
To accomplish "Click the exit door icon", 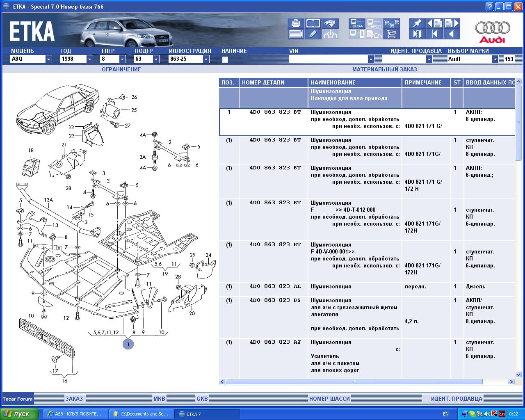I will tap(417, 34).
